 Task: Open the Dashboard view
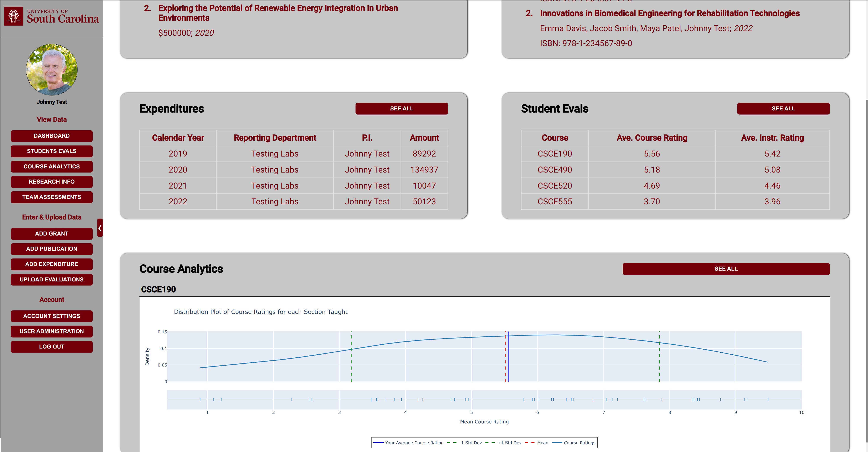pyautogui.click(x=51, y=136)
